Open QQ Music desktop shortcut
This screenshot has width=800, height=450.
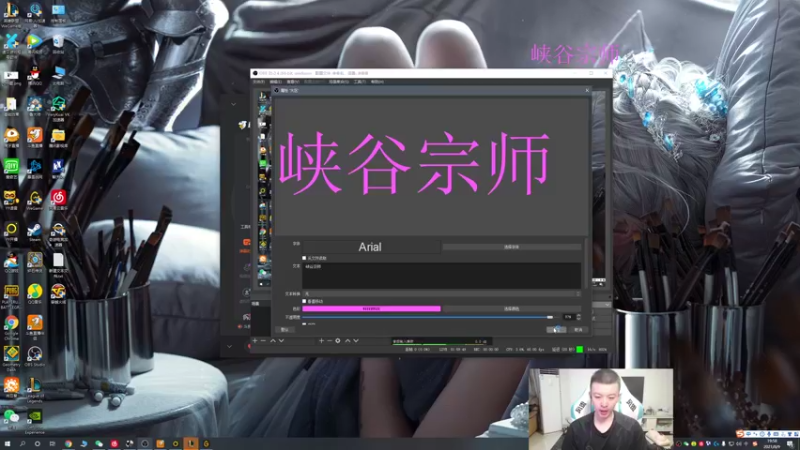click(35, 293)
